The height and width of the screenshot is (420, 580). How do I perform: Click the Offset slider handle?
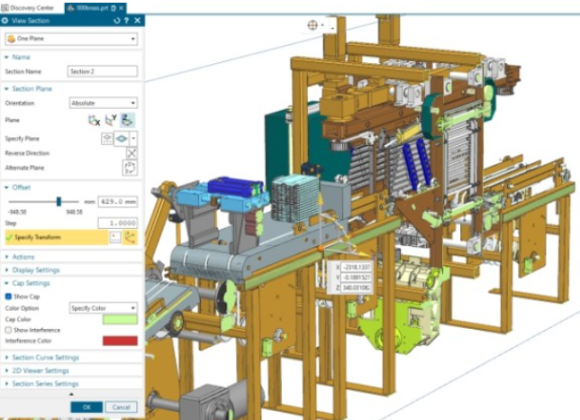[x=58, y=202]
